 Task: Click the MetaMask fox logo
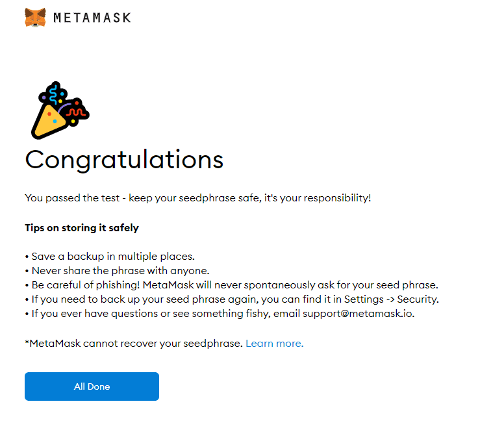point(35,18)
